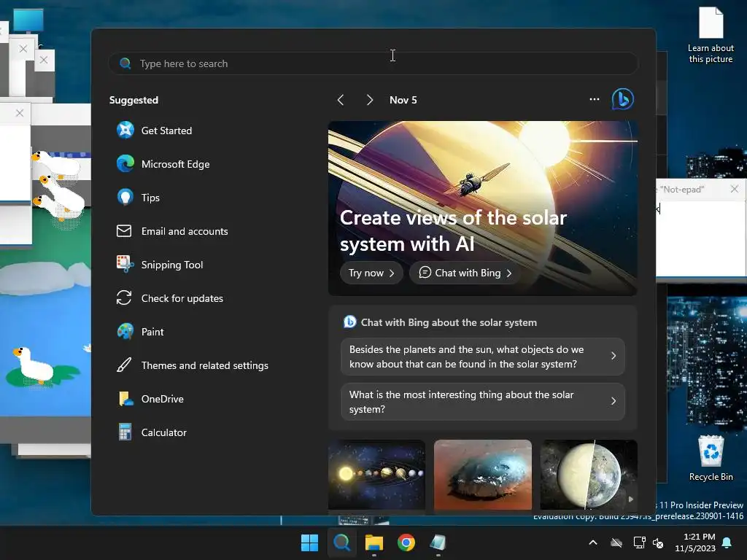Screen dimensions: 747x560
Task: Open File Explorer from the taskbar
Action: 374,542
